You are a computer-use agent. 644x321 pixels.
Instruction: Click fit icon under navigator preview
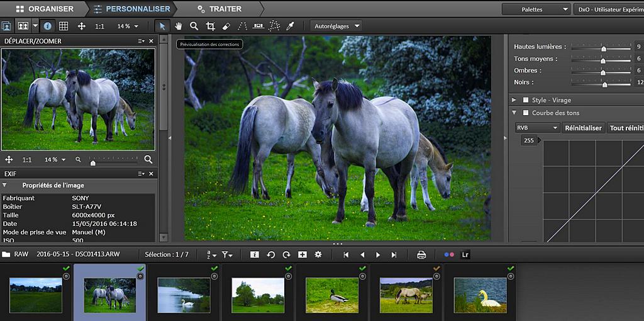pyautogui.click(x=9, y=159)
